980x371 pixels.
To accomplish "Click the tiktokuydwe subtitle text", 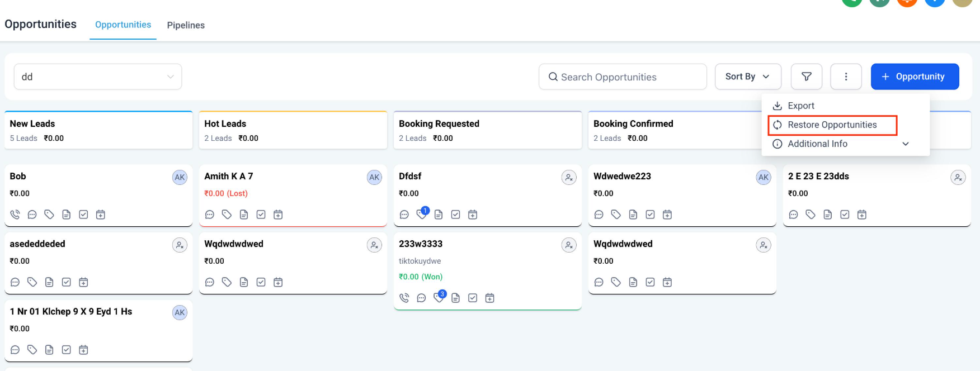I will (x=420, y=261).
